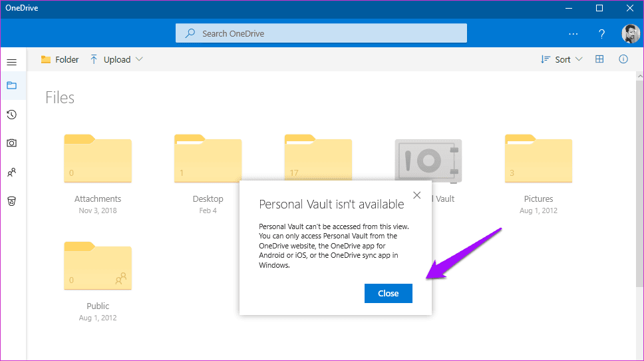Click the Pictures folder name label
The height and width of the screenshot is (361, 644).
538,199
